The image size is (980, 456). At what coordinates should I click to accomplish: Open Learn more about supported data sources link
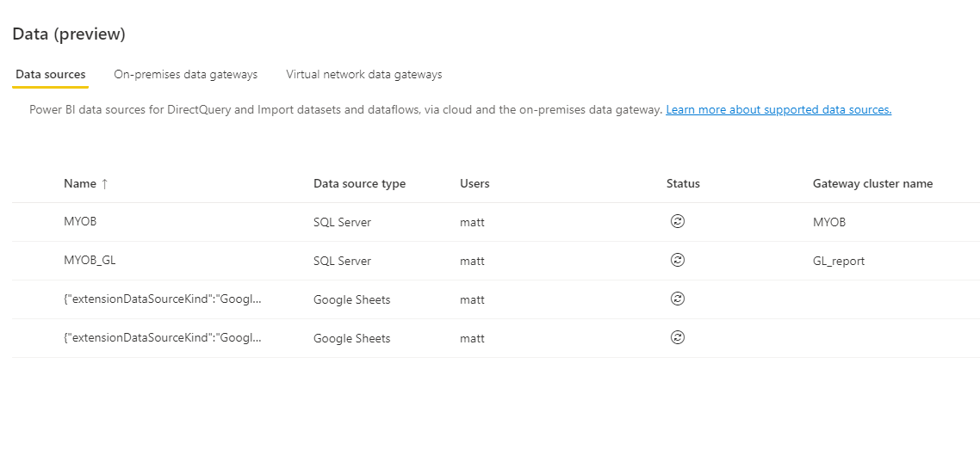tap(778, 110)
